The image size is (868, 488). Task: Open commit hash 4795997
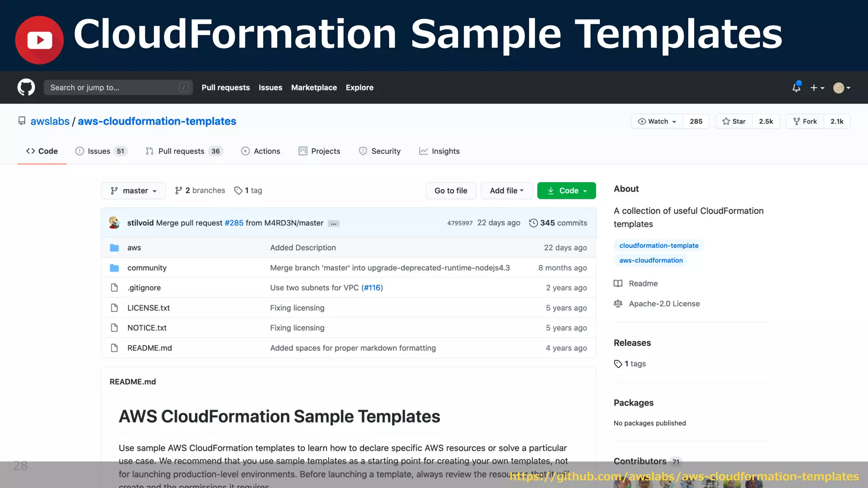pos(459,223)
